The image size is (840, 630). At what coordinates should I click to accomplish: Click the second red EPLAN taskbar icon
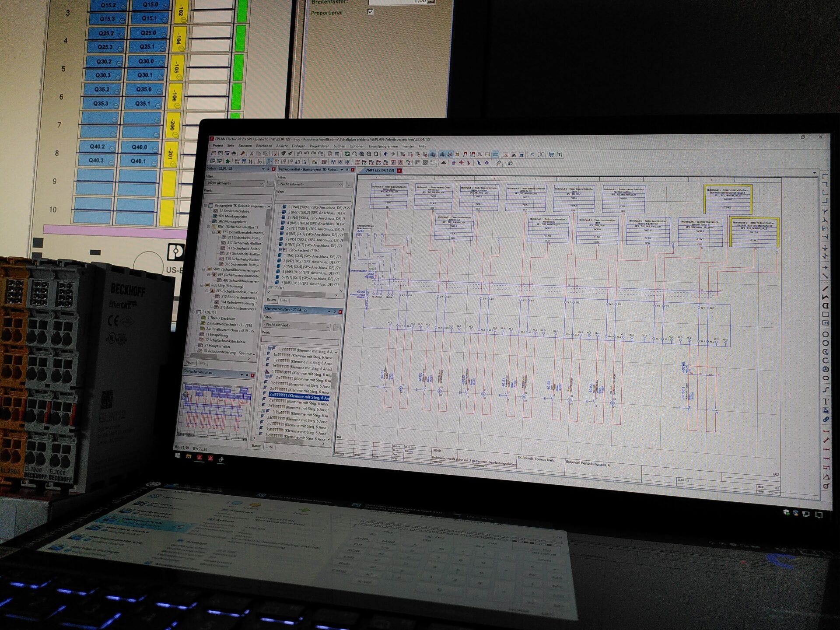coord(210,458)
